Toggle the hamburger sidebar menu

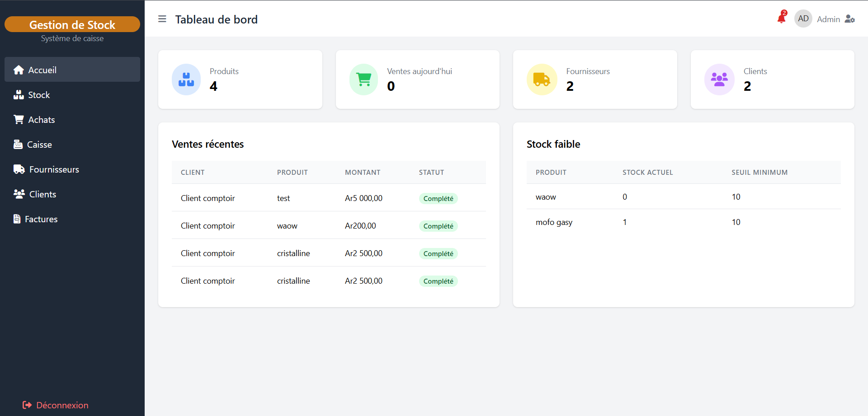pyautogui.click(x=162, y=19)
